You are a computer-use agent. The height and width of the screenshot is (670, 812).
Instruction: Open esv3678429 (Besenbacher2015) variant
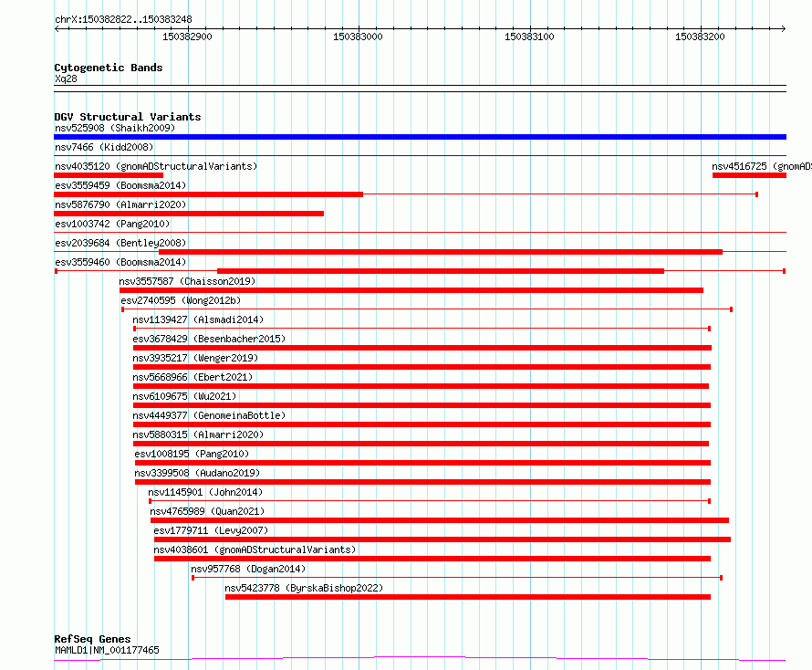click(x=209, y=339)
